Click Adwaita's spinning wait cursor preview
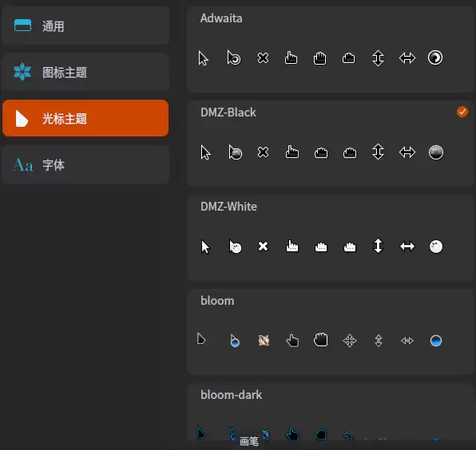The image size is (476, 450). click(435, 57)
